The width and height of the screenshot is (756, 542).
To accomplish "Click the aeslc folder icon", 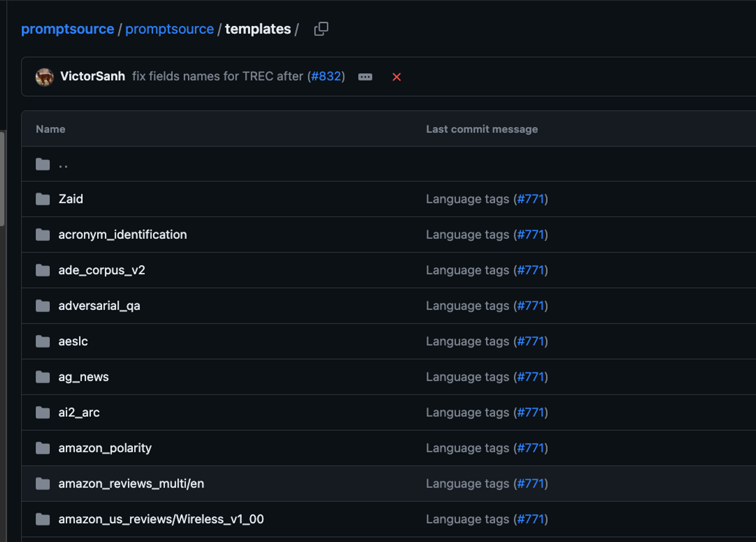I will tap(43, 341).
